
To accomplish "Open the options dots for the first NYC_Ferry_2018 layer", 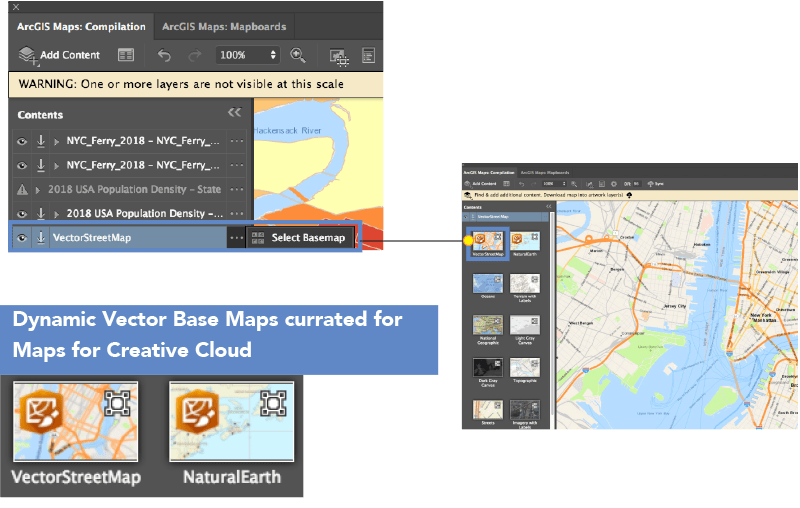I will 237,141.
